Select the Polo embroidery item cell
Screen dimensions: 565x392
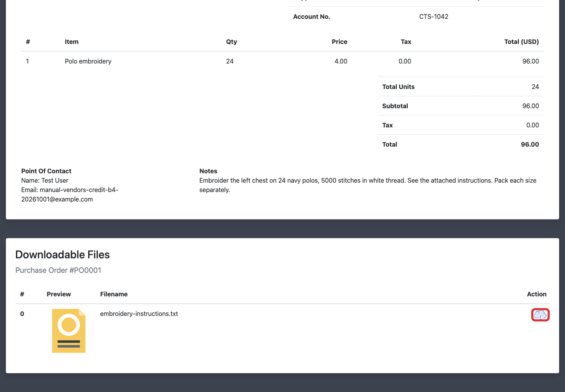point(88,61)
